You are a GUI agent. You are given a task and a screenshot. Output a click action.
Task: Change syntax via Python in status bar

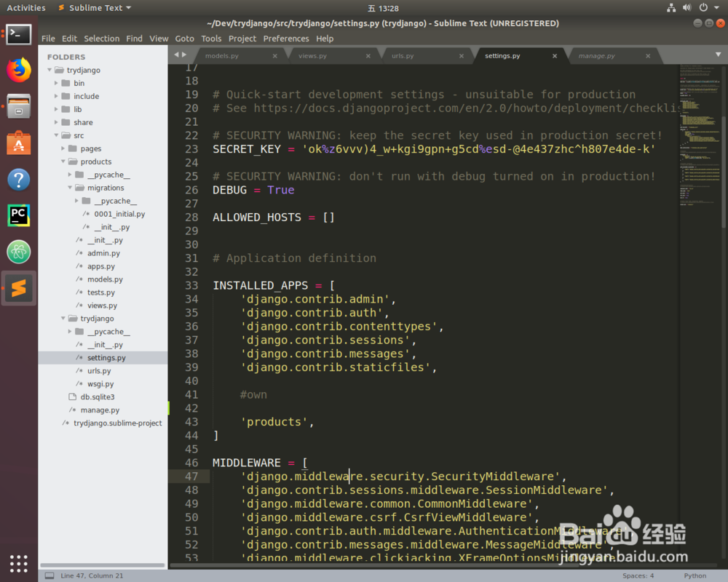pyautogui.click(x=695, y=575)
